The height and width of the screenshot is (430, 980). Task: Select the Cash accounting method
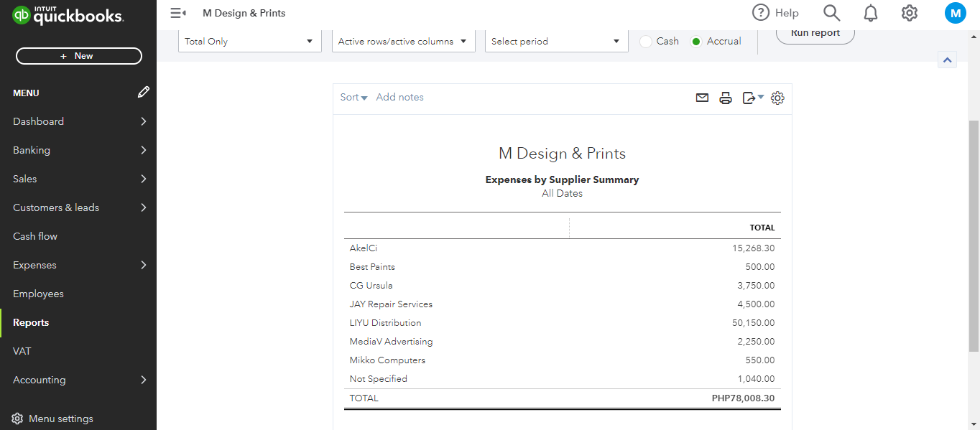(646, 42)
